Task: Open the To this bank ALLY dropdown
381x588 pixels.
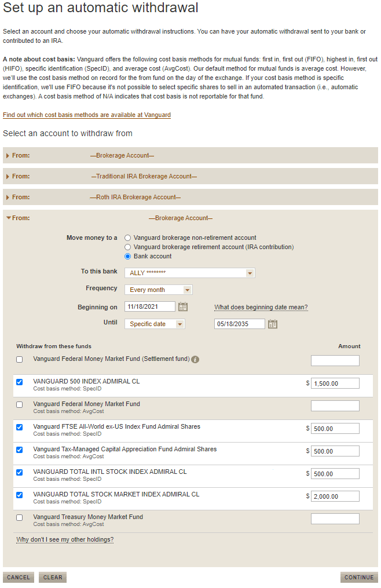Action: (190, 273)
